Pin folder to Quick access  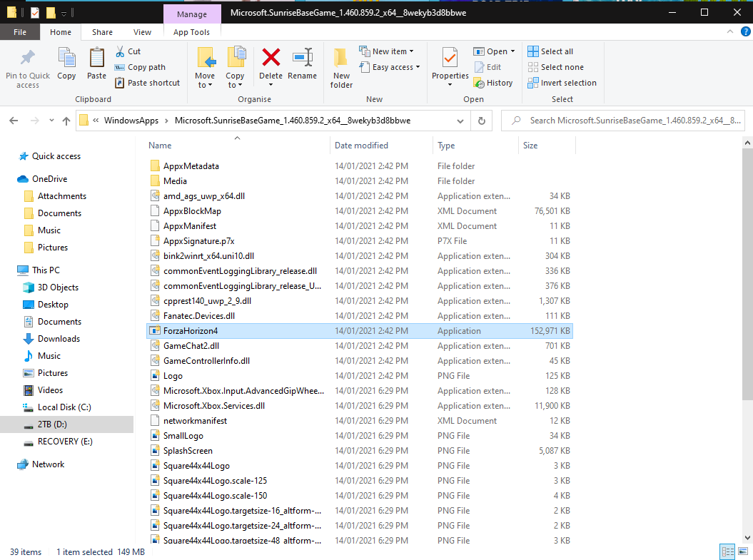pos(27,68)
